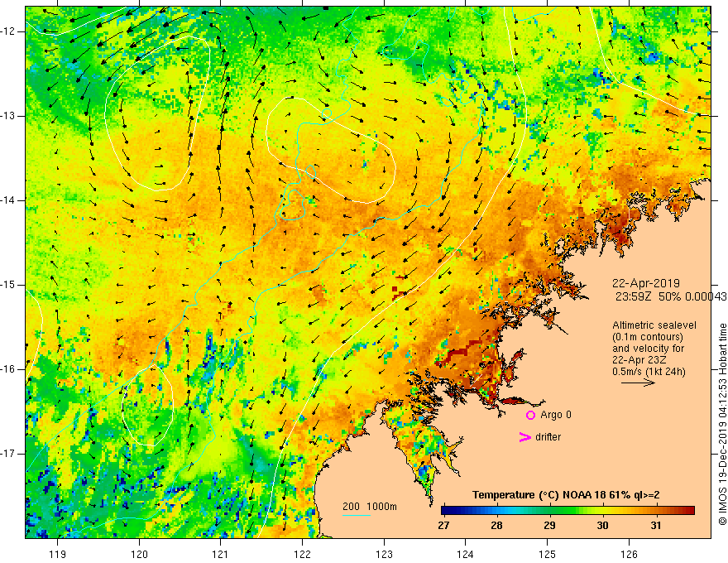Click the magenta drifter arrowhead legend symbol
The image size is (728, 563).
pyautogui.click(x=524, y=437)
